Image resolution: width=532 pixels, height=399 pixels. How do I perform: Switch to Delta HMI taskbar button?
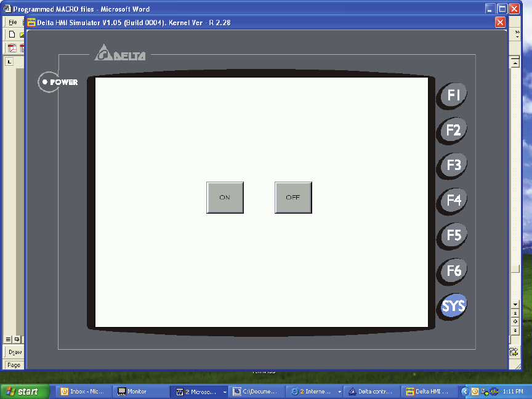click(429, 392)
